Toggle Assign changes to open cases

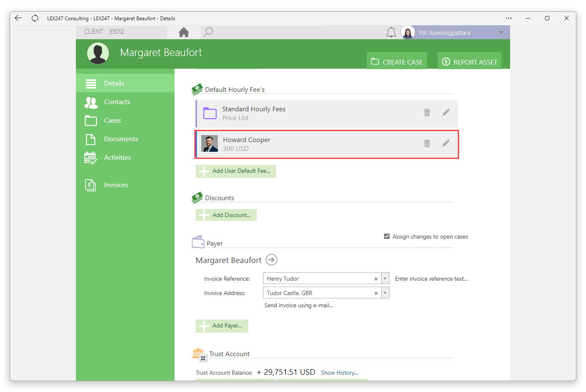point(387,236)
